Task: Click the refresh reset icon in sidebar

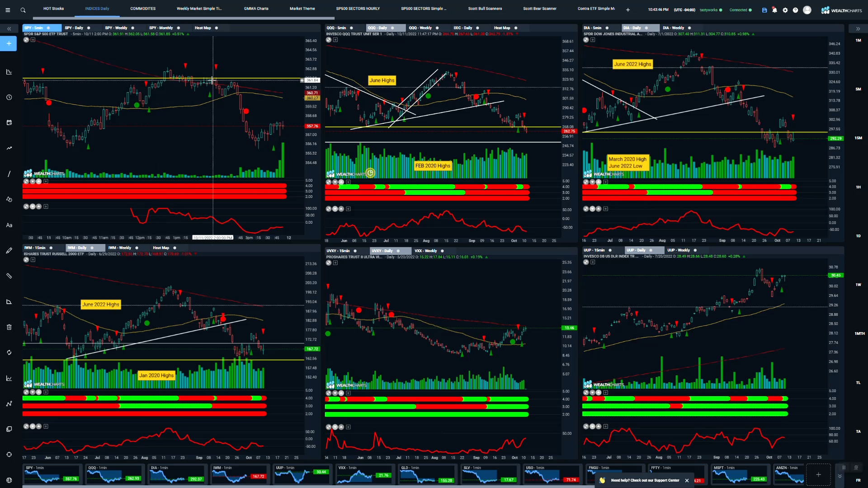Action: [x=9, y=352]
